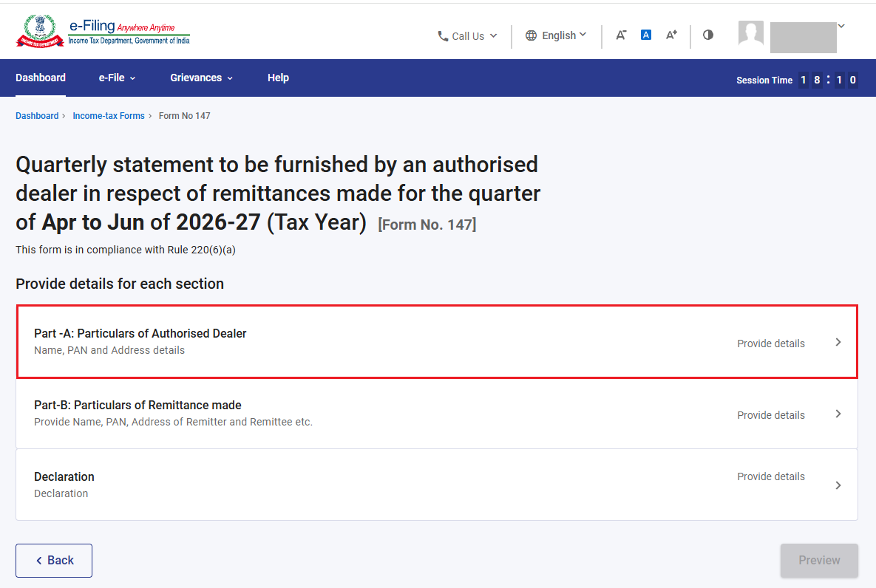Decrease font size with A- icon
Viewport: 876px width, 588px height.
(621, 35)
